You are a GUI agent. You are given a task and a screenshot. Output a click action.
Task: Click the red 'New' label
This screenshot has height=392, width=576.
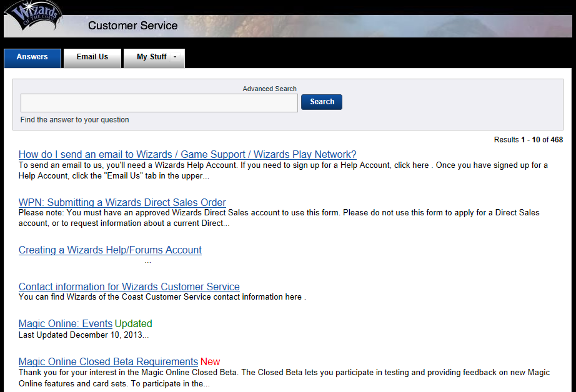point(210,362)
